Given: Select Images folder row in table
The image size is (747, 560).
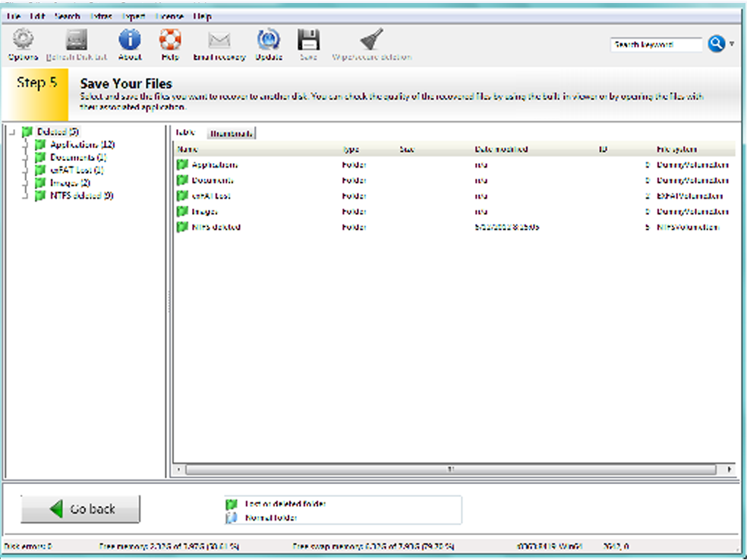Looking at the screenshot, I should (x=205, y=212).
